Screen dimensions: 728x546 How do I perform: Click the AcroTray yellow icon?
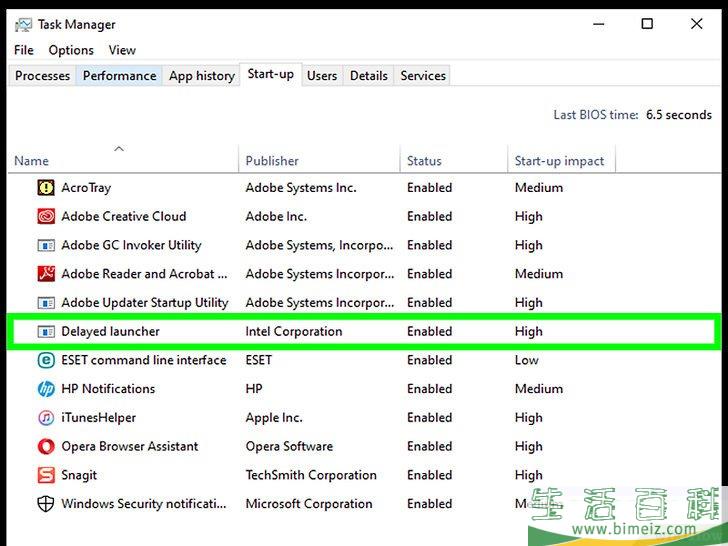(x=46, y=188)
